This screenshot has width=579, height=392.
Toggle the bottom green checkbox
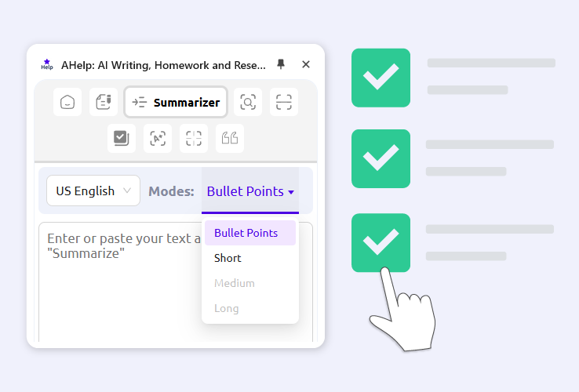(381, 243)
